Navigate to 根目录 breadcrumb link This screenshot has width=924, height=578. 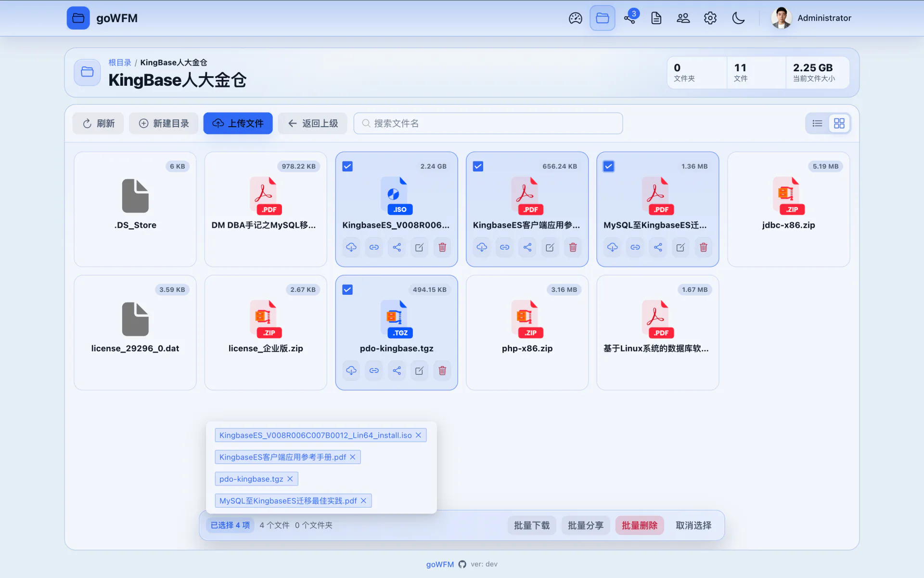120,63
